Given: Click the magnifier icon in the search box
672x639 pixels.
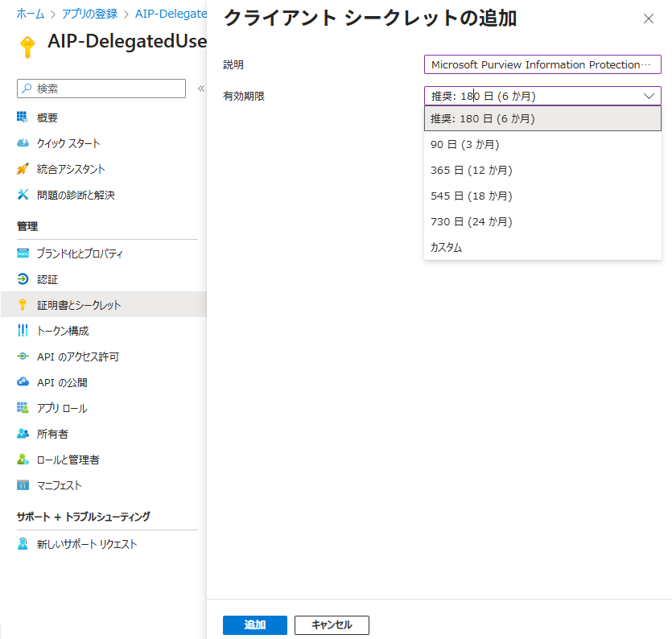Looking at the screenshot, I should (x=27, y=89).
